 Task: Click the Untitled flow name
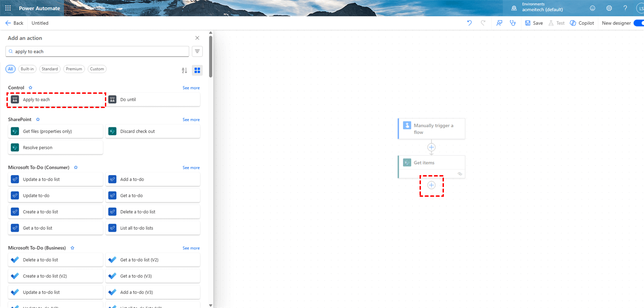40,23
